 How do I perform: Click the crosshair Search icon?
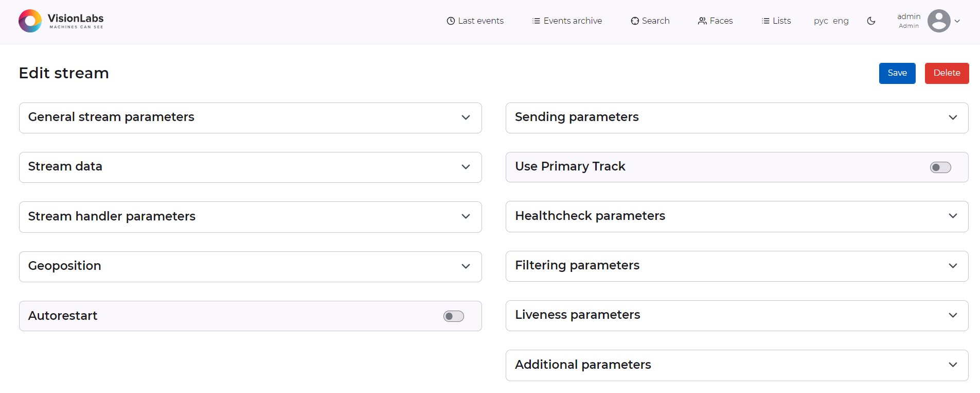635,21
